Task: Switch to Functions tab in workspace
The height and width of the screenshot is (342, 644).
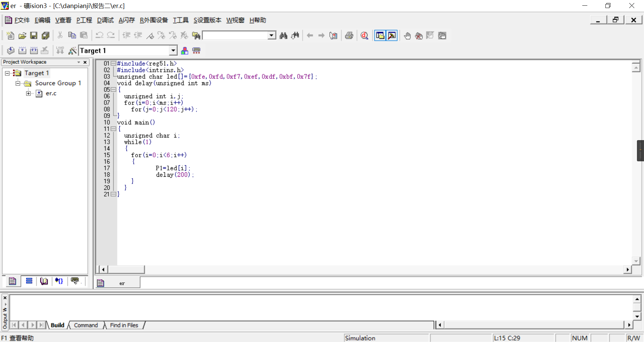Action: point(59,281)
